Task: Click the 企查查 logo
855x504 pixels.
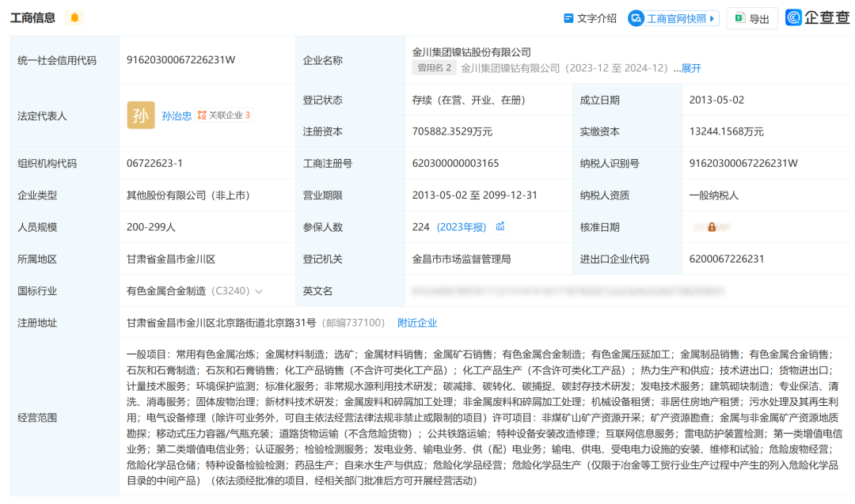Action: (817, 17)
